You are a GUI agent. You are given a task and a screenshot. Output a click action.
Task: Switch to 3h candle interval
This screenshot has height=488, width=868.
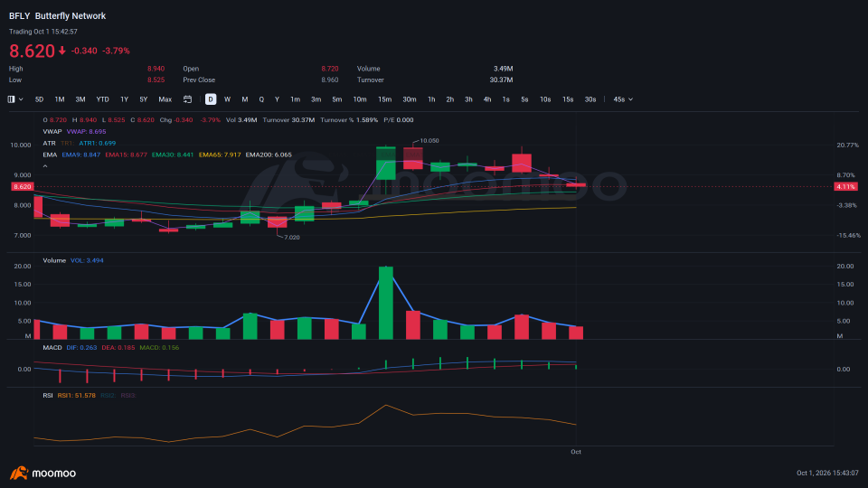point(468,99)
